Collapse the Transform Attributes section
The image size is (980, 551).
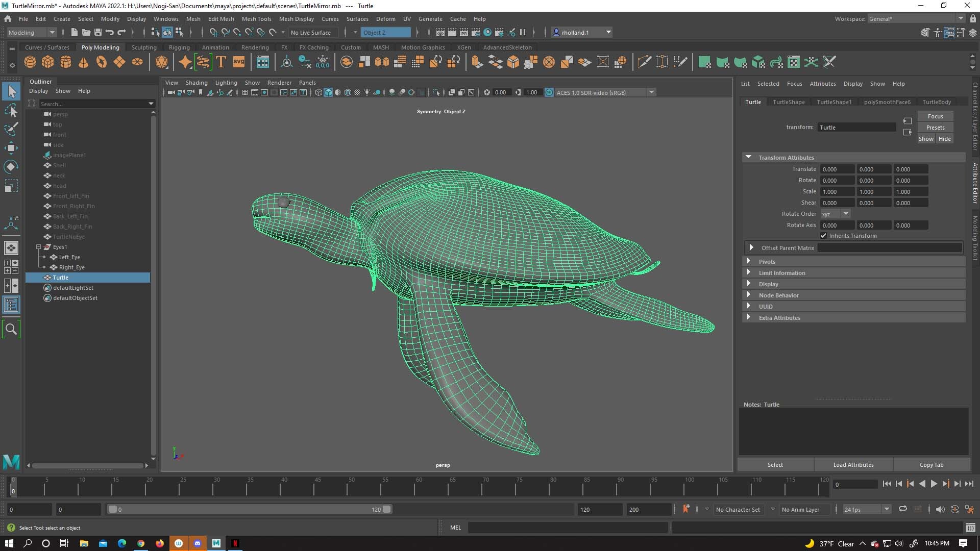pos(749,157)
